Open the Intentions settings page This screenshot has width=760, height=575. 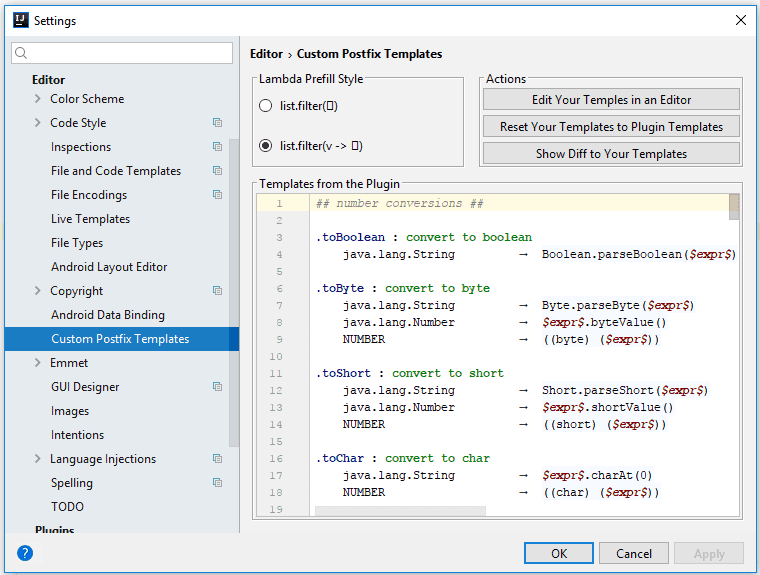pyautogui.click(x=77, y=435)
